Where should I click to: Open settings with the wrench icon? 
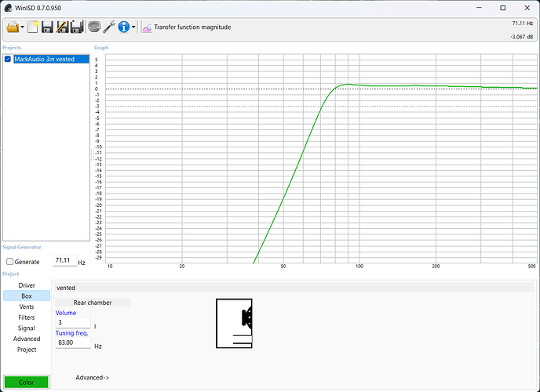[109, 27]
